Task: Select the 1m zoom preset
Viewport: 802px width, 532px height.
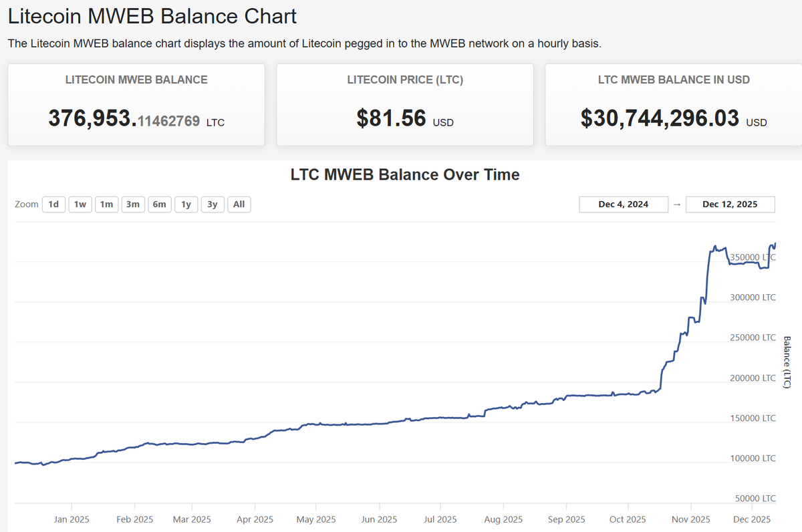Action: [106, 204]
